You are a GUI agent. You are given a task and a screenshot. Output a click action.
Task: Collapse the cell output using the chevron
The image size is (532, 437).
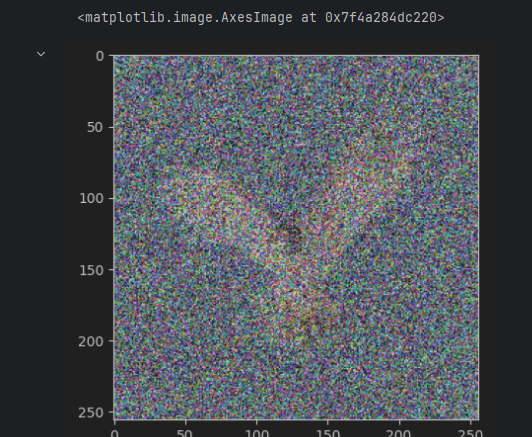[x=41, y=54]
